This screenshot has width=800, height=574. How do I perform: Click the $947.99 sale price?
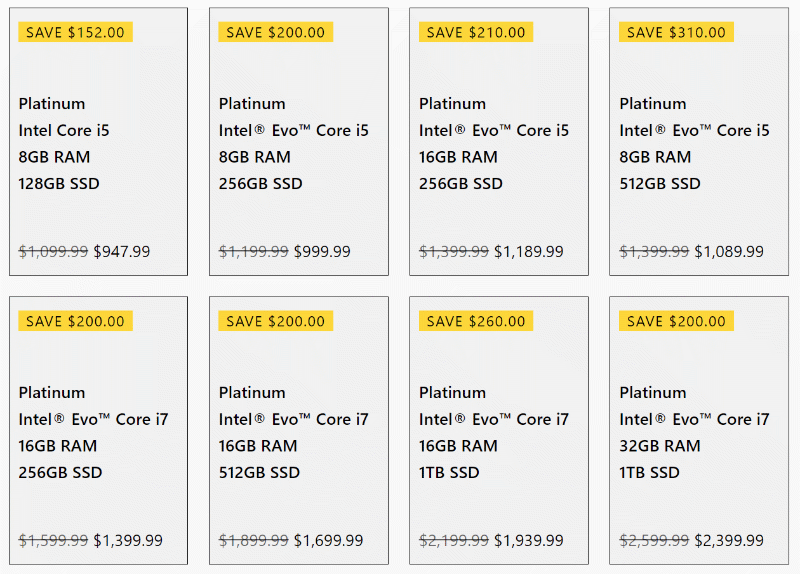tap(122, 251)
